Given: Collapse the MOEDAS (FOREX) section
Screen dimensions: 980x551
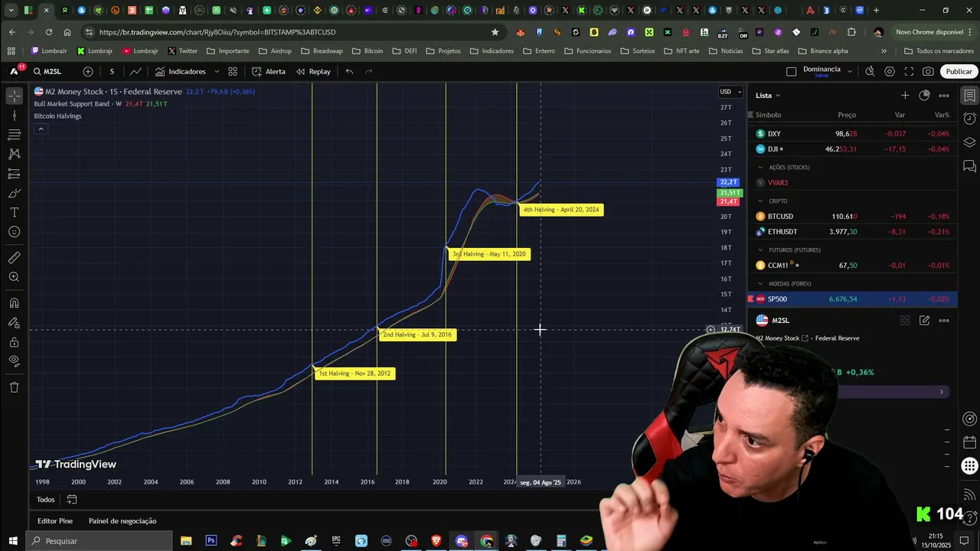Looking at the screenshot, I should 760,283.
